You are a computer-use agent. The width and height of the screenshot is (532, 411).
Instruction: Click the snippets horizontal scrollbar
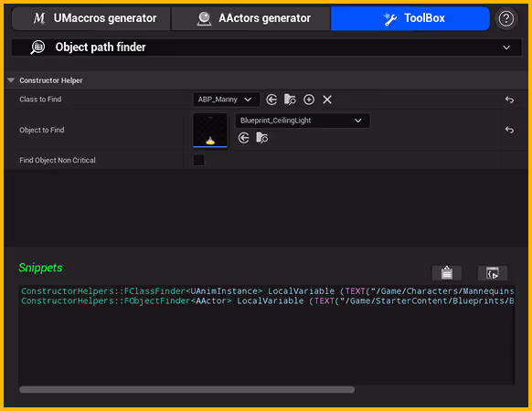click(x=187, y=390)
